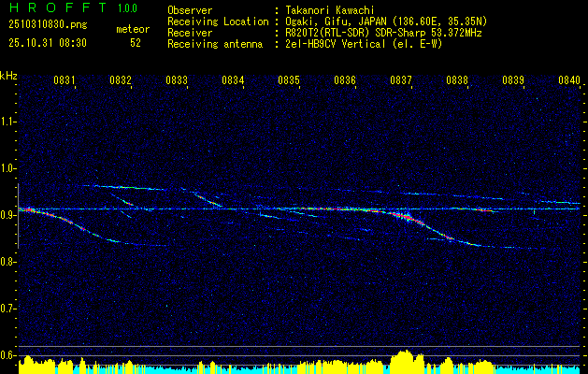The width and height of the screenshot is (588, 374).
Task: Click the 0838 time marker
Action: 457,79
